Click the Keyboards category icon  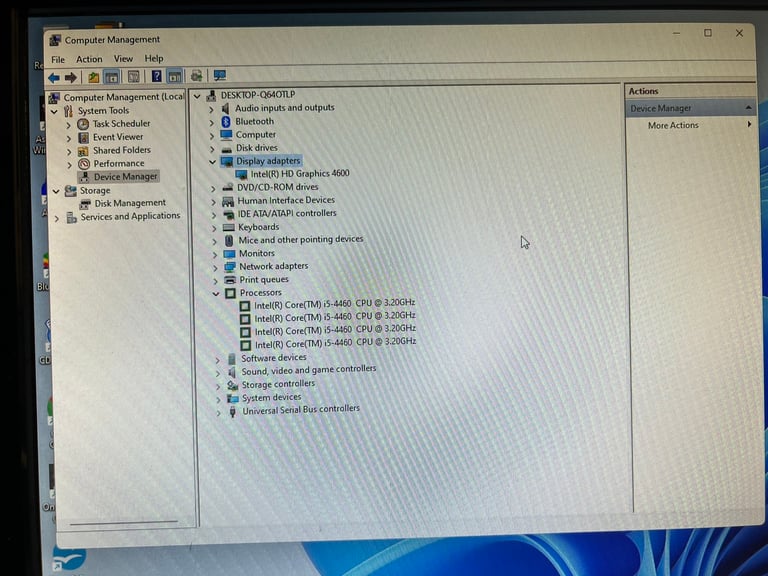coord(229,227)
